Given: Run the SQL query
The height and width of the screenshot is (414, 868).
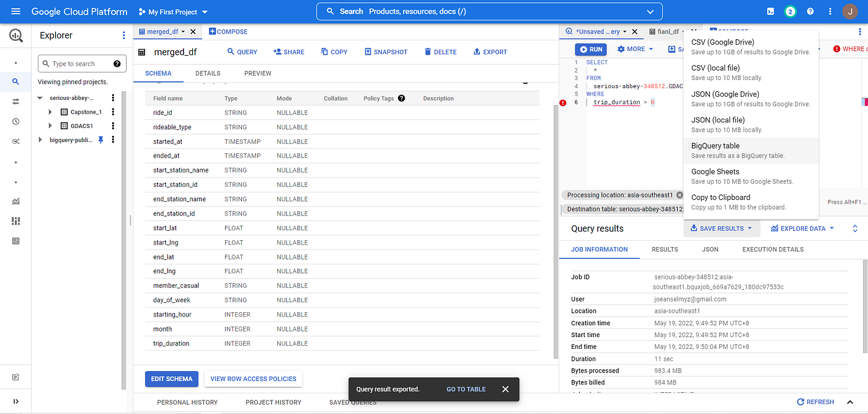Looking at the screenshot, I should [x=590, y=48].
